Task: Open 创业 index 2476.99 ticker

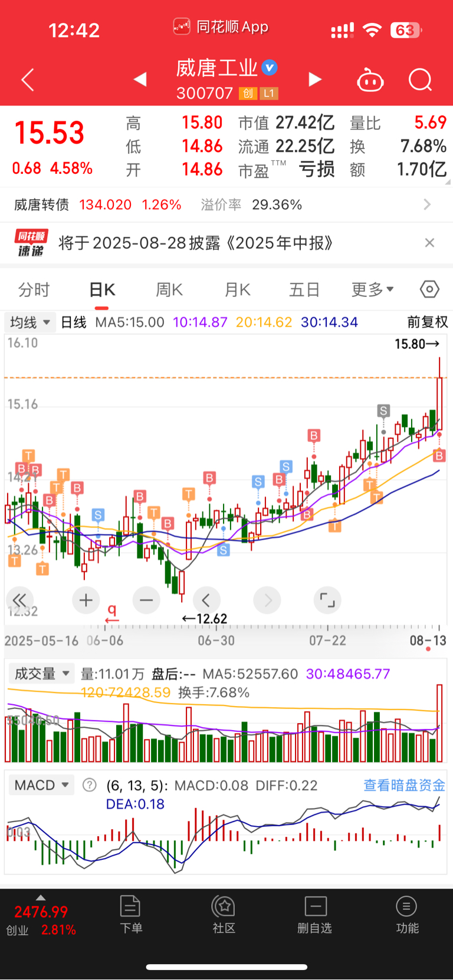Action: (41, 920)
